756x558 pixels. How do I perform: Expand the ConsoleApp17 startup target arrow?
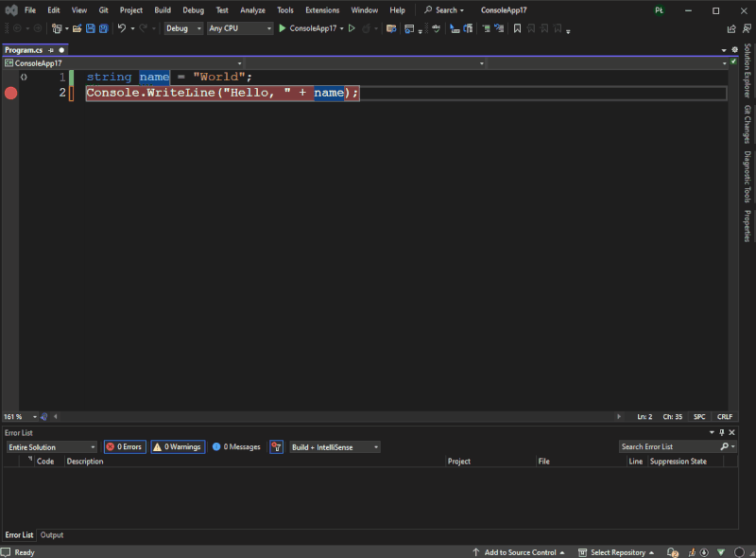pos(342,28)
